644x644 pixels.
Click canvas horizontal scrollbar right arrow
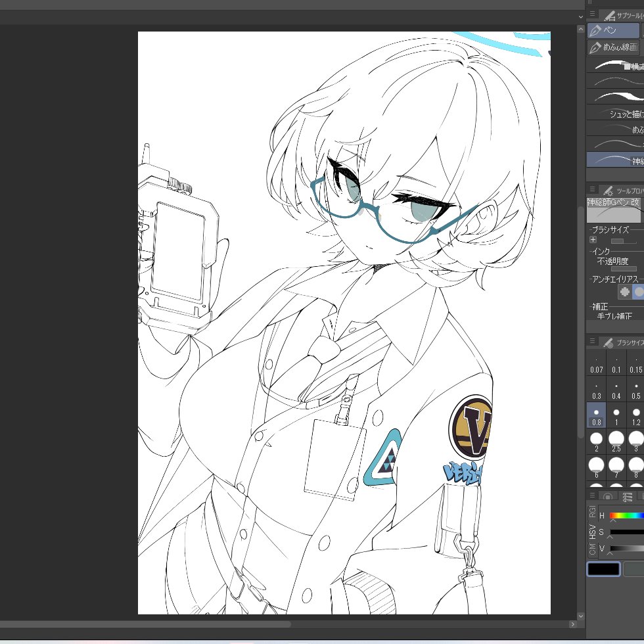click(572, 624)
